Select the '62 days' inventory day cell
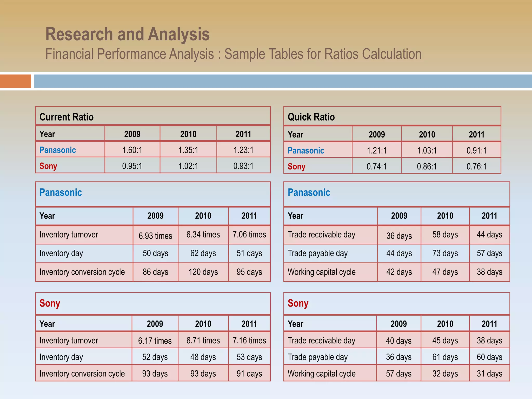The image size is (532, 399). [203, 253]
